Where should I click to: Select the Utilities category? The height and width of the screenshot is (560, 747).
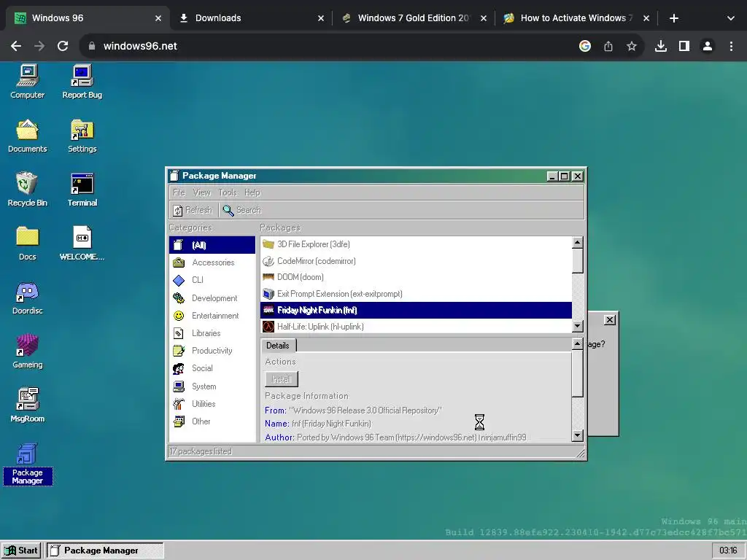click(212, 404)
